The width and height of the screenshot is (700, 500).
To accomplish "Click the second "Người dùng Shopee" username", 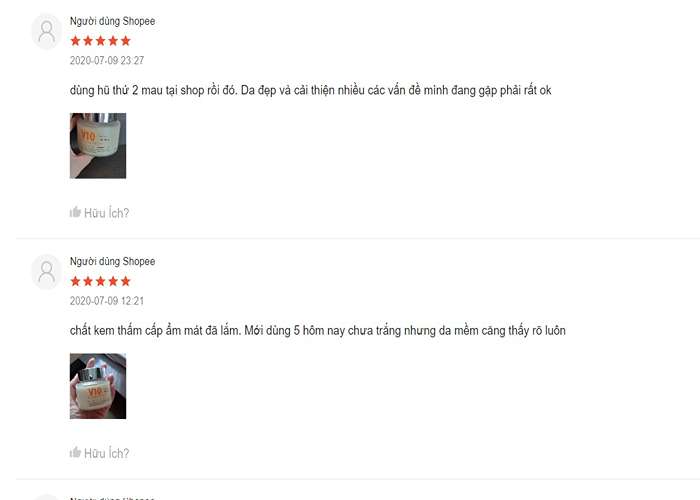I will [x=112, y=261].
